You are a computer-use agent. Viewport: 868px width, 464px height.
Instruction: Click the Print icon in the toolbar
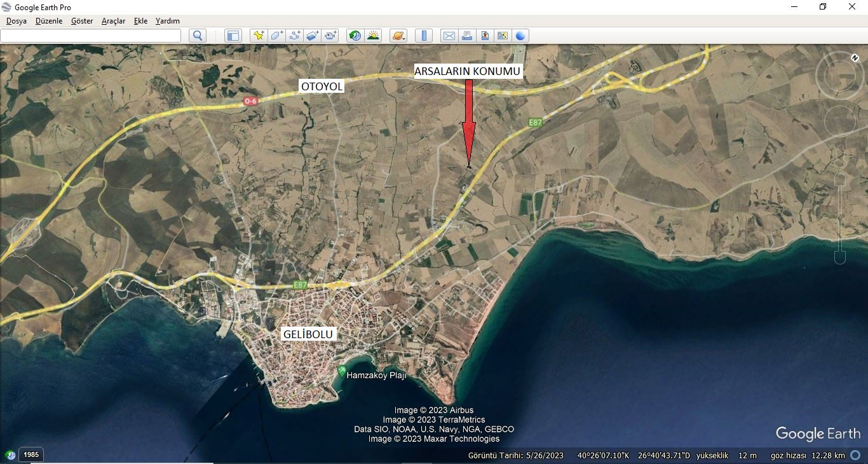[467, 36]
